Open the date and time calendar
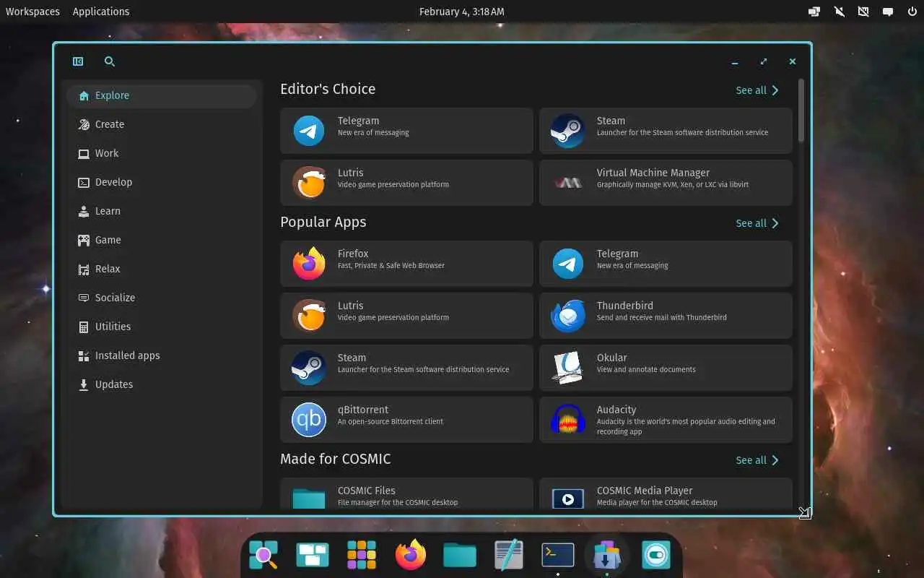The width and height of the screenshot is (924, 578). pyautogui.click(x=462, y=12)
